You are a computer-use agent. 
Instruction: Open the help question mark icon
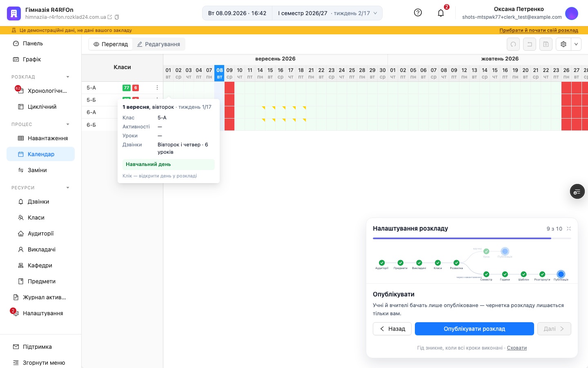pyautogui.click(x=418, y=13)
